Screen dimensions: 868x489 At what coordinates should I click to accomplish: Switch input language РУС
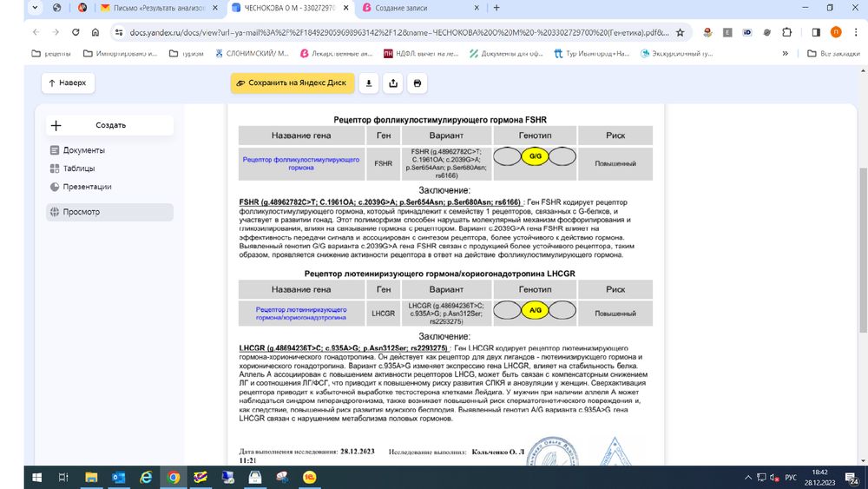pyautogui.click(x=791, y=478)
